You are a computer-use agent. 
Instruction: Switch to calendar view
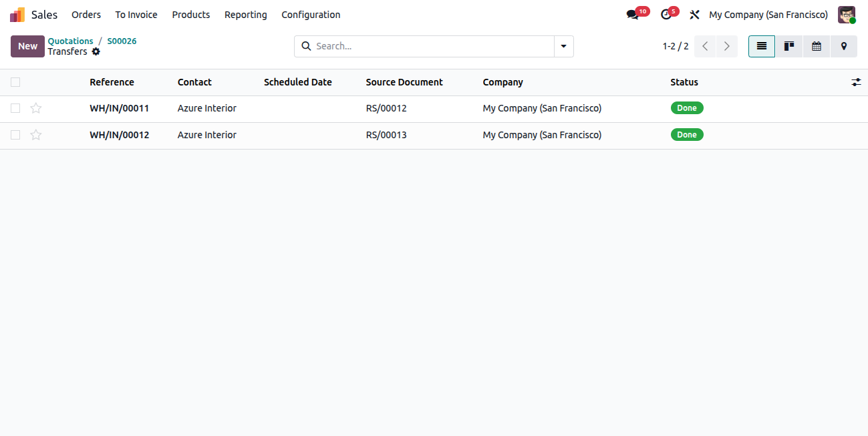(817, 46)
